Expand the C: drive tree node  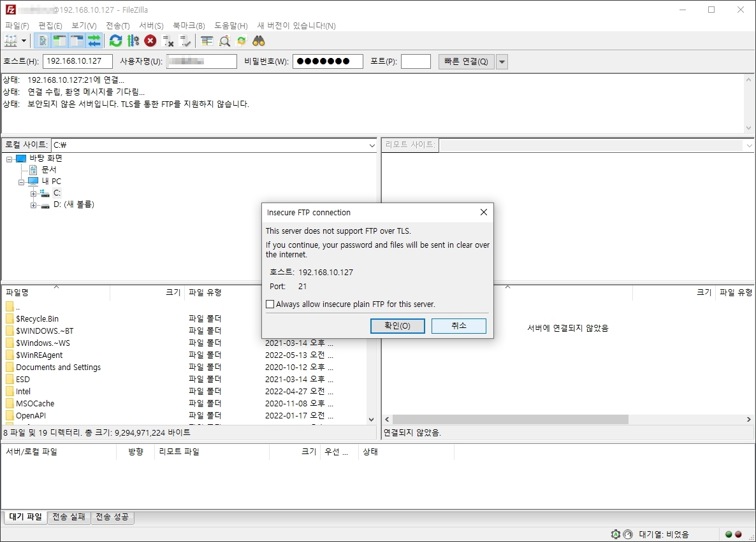[x=33, y=193]
